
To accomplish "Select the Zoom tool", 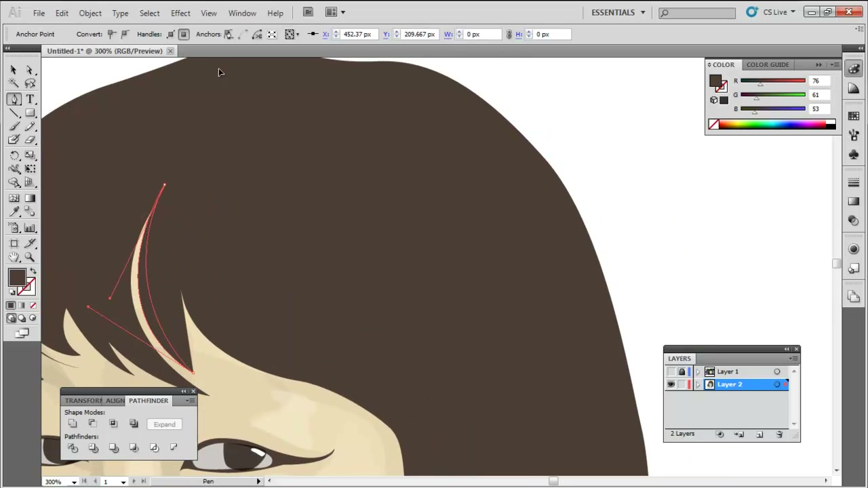I will pyautogui.click(x=30, y=258).
